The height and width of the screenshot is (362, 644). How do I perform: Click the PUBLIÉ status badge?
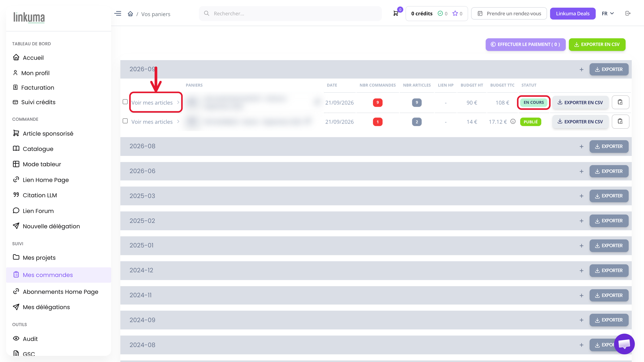(530, 122)
